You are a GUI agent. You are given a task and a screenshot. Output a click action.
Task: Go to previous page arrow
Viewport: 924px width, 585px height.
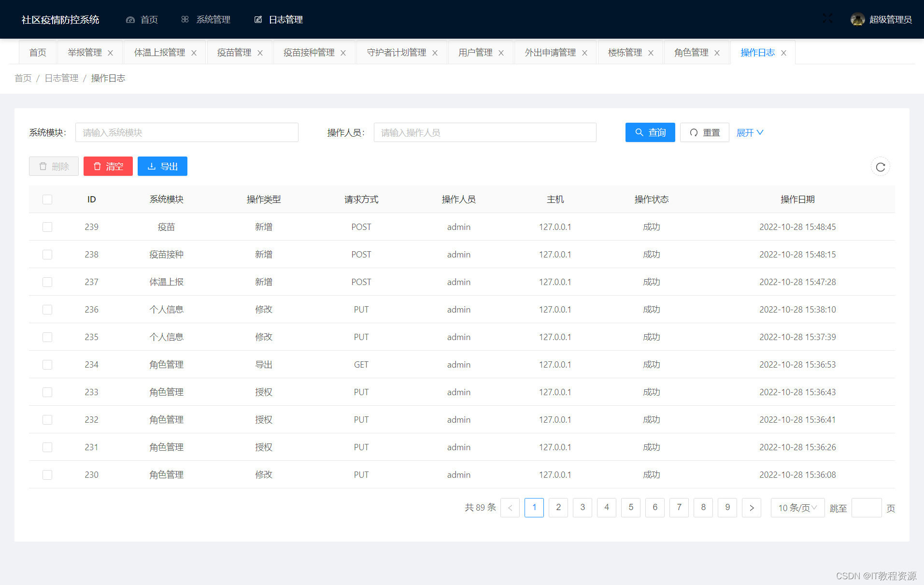[x=510, y=508]
